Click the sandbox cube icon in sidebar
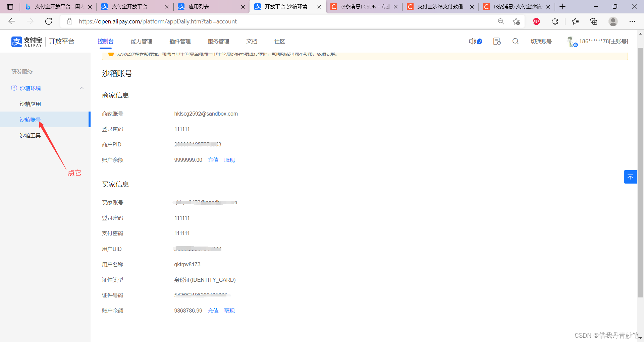Viewport: 644px width, 342px height. (x=14, y=88)
